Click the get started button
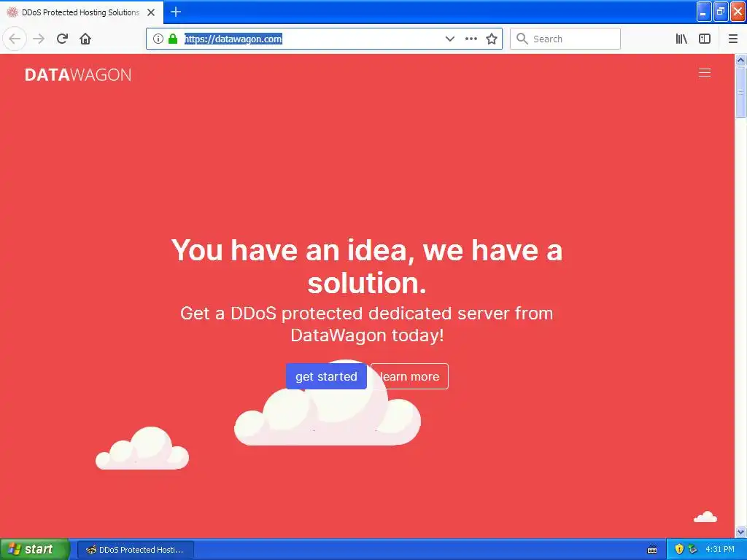Screen dimensions: 747x560 coord(326,376)
